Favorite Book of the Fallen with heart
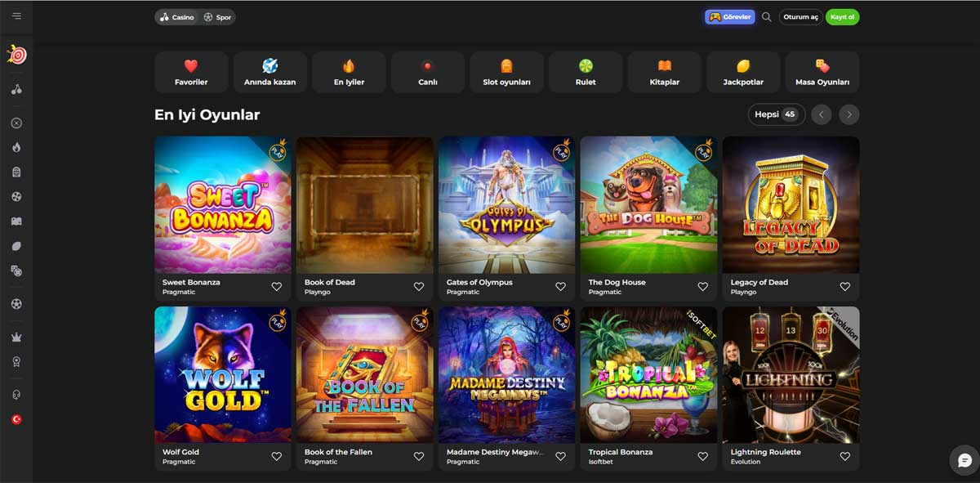Screen dimensions: 980x483 [419, 457]
